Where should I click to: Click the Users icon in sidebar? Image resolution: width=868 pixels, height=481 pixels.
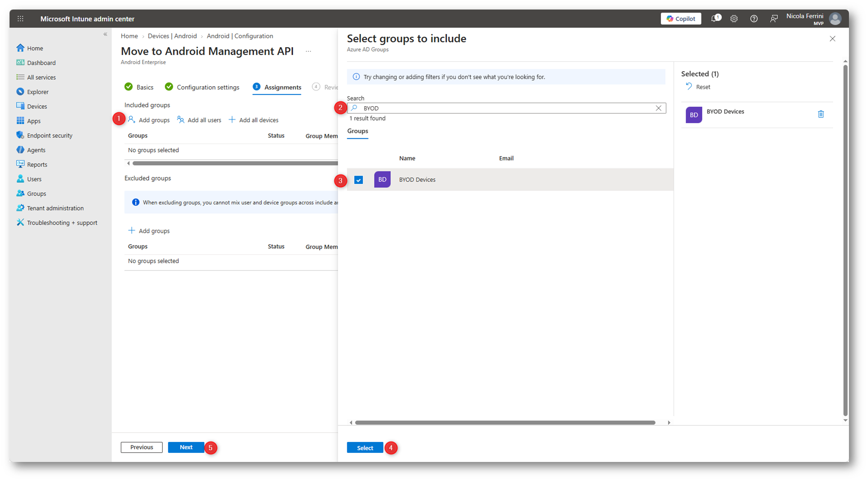click(20, 179)
